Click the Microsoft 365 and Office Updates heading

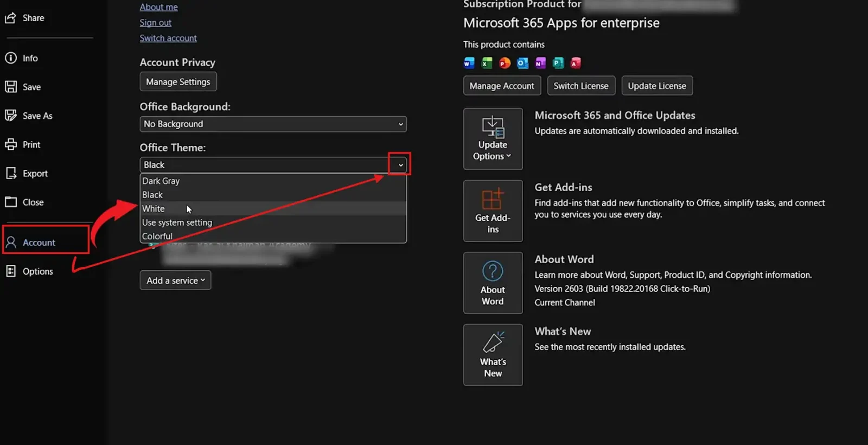615,115
